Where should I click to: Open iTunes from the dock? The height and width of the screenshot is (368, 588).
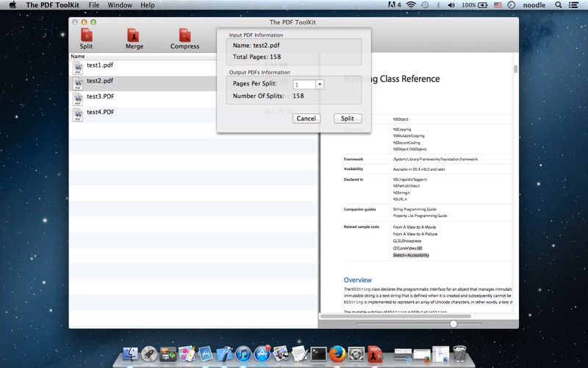pyautogui.click(x=243, y=354)
